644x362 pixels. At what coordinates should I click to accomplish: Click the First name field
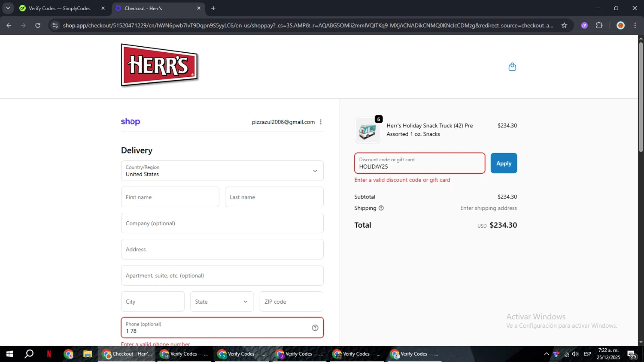(x=170, y=197)
